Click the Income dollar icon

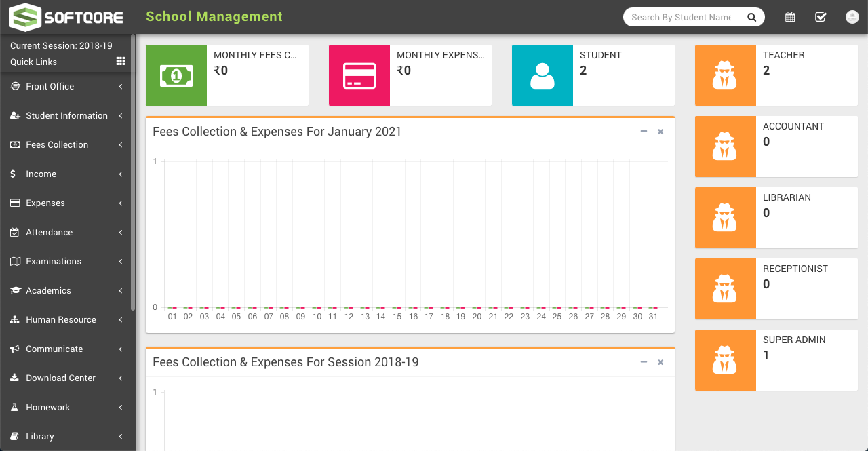click(x=13, y=174)
